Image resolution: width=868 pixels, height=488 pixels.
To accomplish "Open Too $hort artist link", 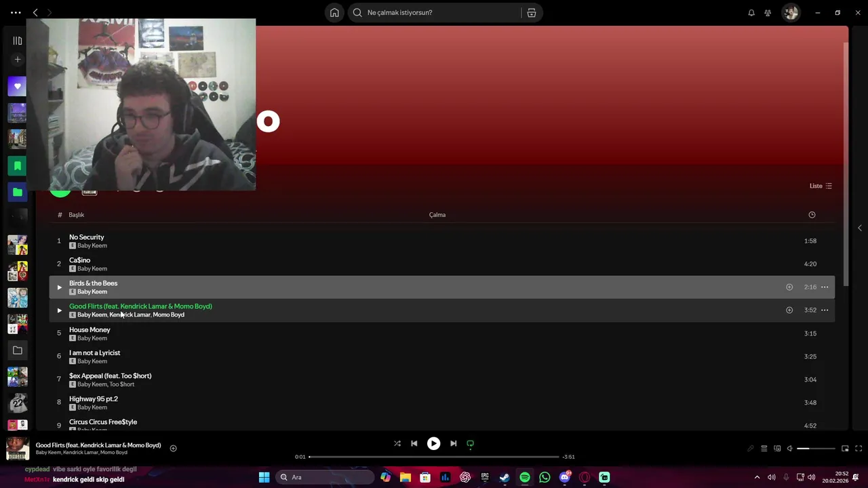I will (123, 384).
